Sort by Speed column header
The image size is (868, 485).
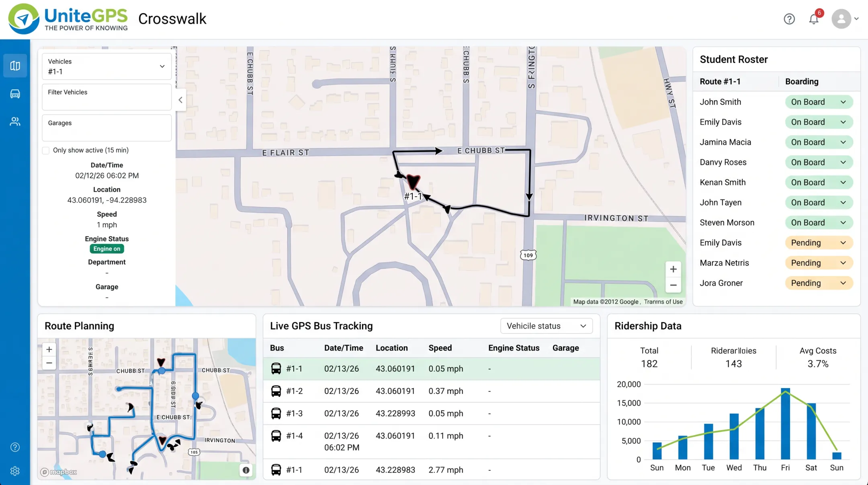pyautogui.click(x=440, y=348)
